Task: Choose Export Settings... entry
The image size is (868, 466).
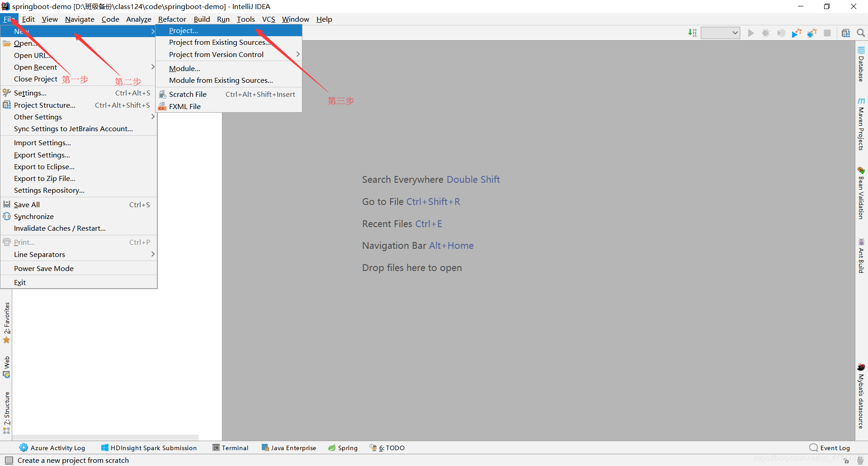Action: point(78,155)
